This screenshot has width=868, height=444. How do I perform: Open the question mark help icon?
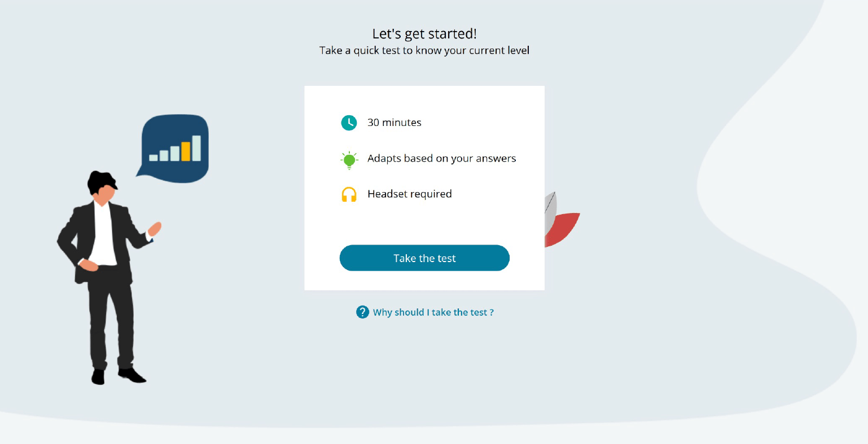pos(362,312)
